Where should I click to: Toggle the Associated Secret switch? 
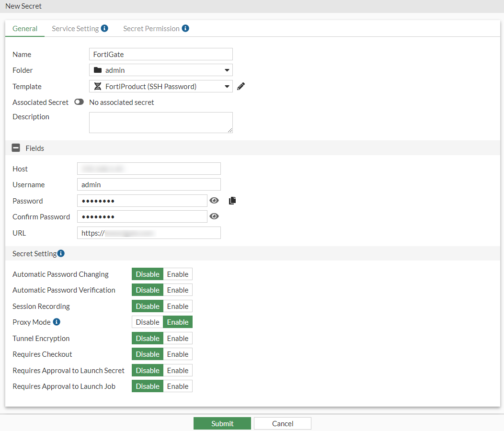pyautogui.click(x=78, y=102)
